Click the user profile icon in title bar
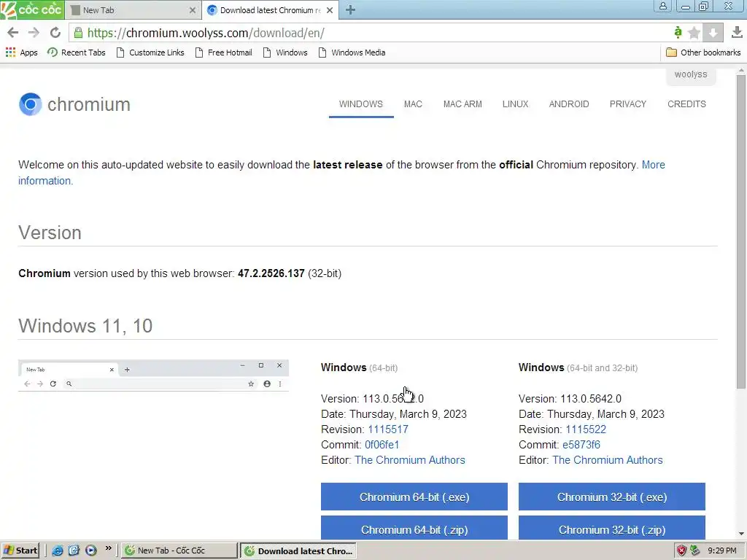 click(x=662, y=6)
